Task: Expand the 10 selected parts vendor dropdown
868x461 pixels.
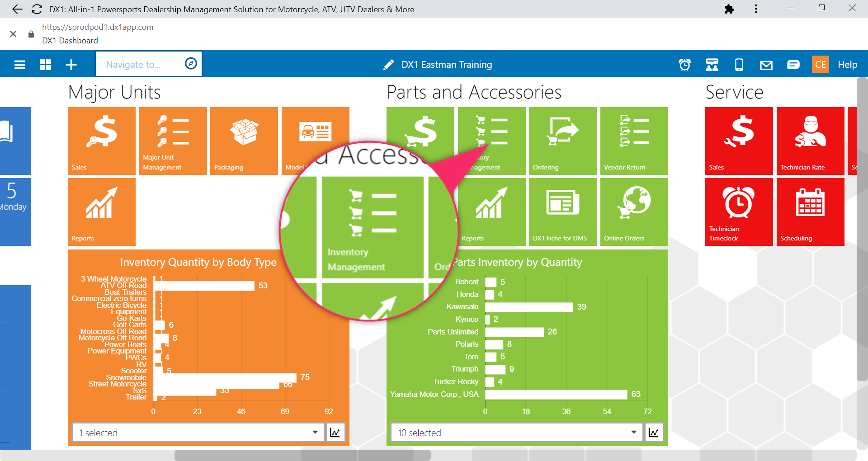Action: [517, 433]
